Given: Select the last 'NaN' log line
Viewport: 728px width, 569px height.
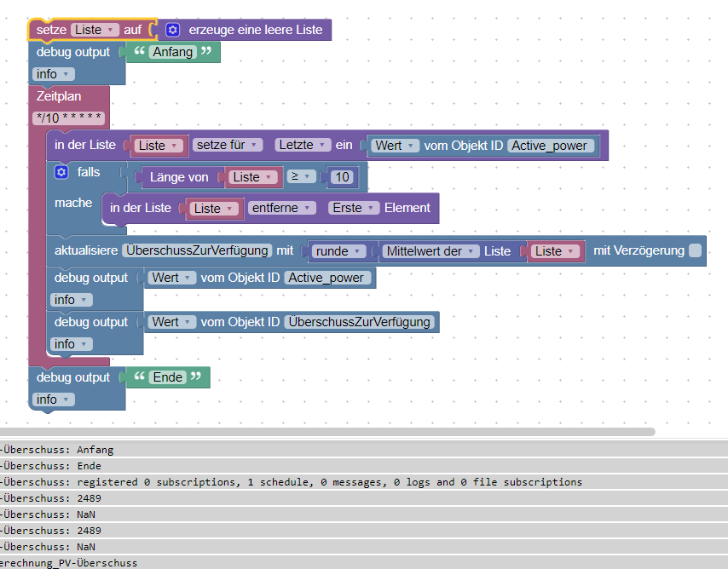Looking at the screenshot, I should pyautogui.click(x=364, y=547).
